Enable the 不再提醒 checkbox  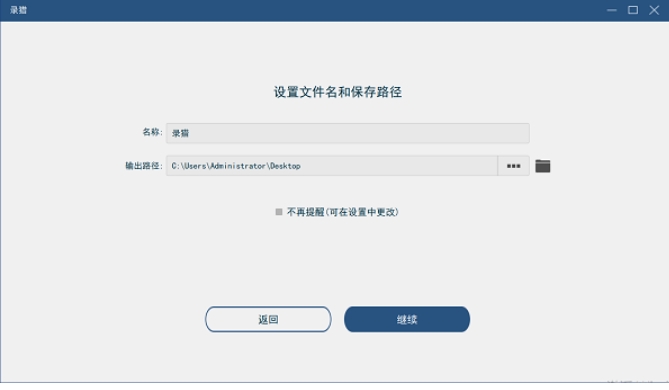pos(279,212)
